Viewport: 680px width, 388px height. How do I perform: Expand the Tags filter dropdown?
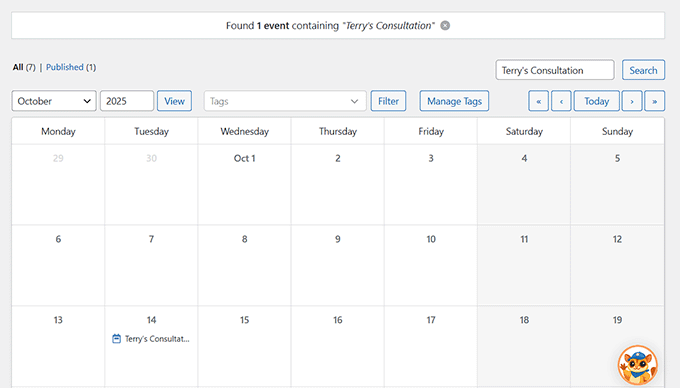285,101
